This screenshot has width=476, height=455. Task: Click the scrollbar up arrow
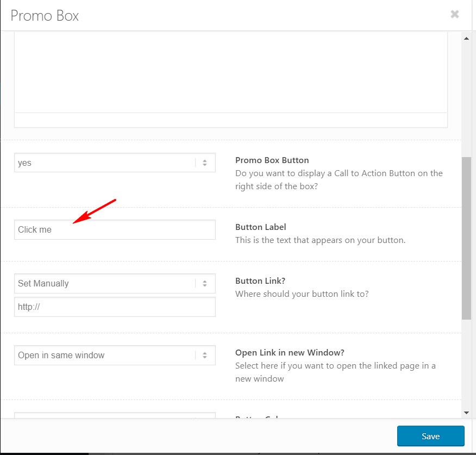tap(466, 39)
